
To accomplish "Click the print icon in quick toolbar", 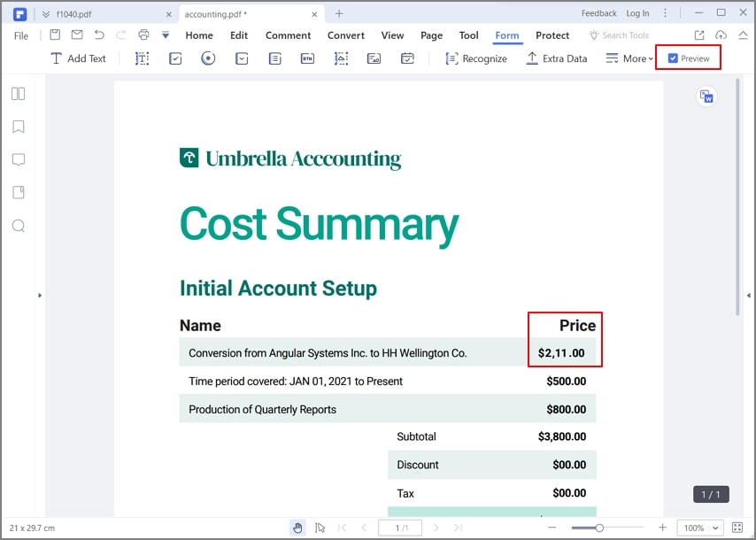I will (143, 35).
